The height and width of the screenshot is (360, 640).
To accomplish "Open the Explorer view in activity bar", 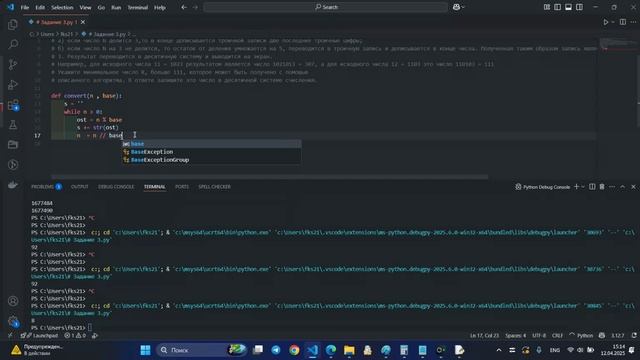I will pyautogui.click(x=13, y=24).
